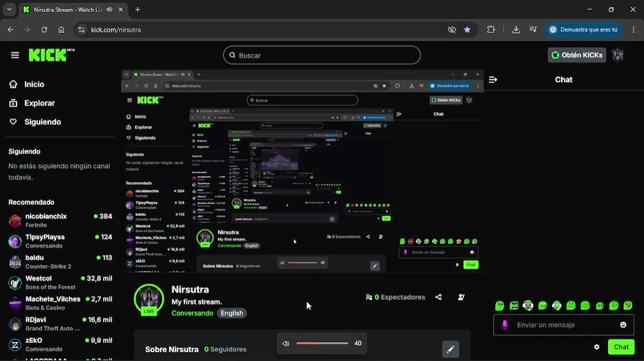The image size is (644, 361).
Task: Open nicobianchix recommended channel
Action: point(60,220)
